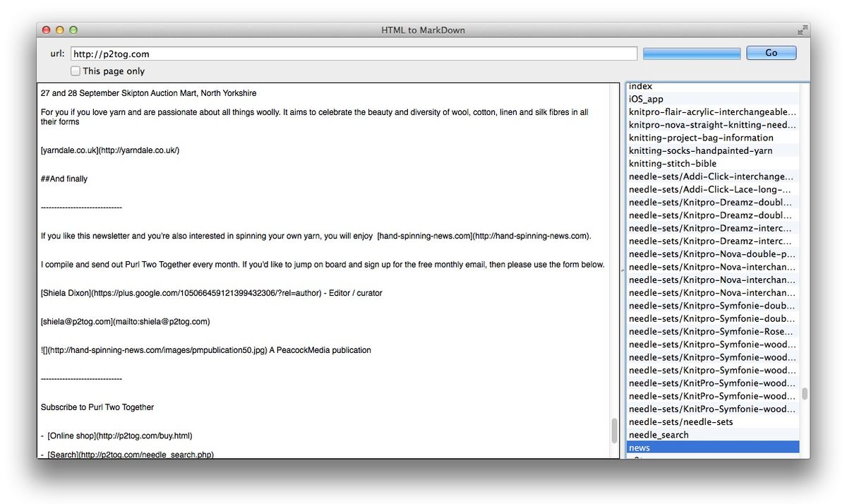Select "needle-sets/needle-sets" in the sidebar

pyautogui.click(x=680, y=421)
